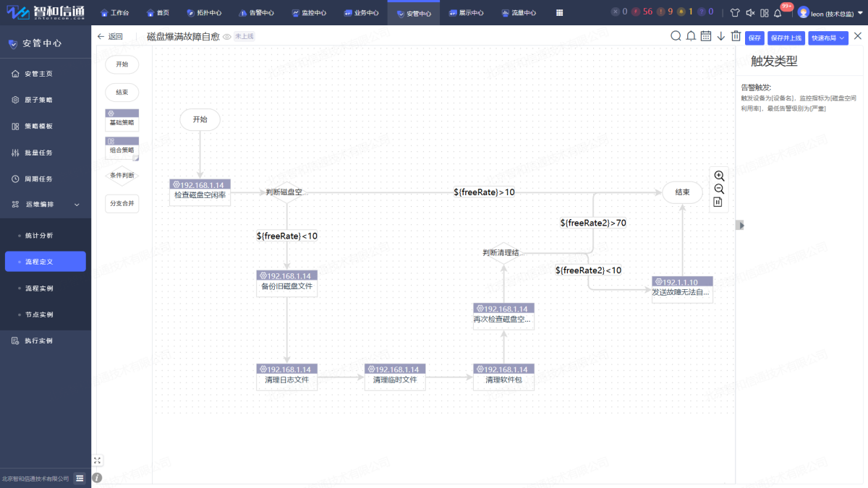The width and height of the screenshot is (868, 488).
Task: Toggle the sidebar collapse hamburger icon
Action: click(x=80, y=478)
